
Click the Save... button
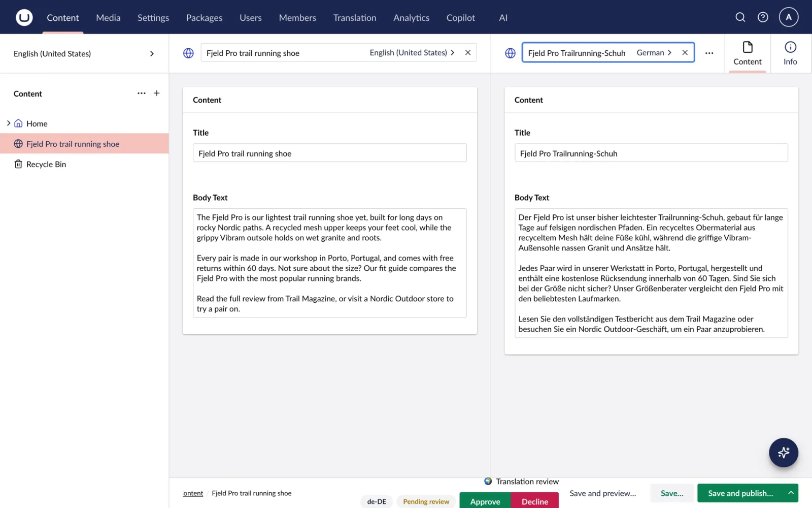pyautogui.click(x=672, y=493)
